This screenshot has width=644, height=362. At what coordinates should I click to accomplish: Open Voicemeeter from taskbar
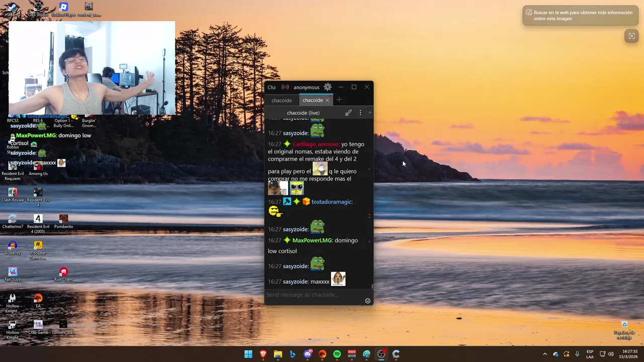pyautogui.click(x=352, y=354)
